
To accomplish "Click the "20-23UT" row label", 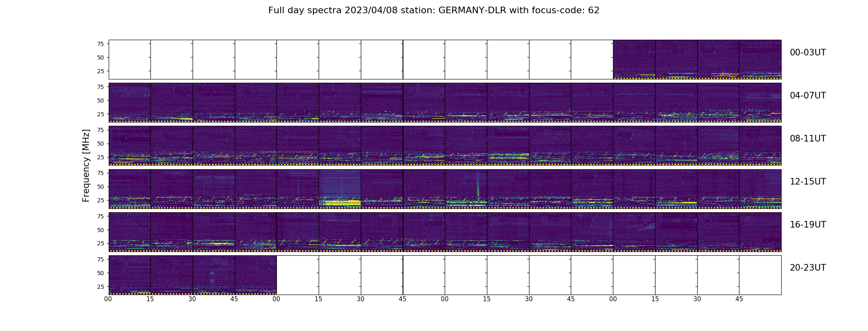I will pos(808,268).
